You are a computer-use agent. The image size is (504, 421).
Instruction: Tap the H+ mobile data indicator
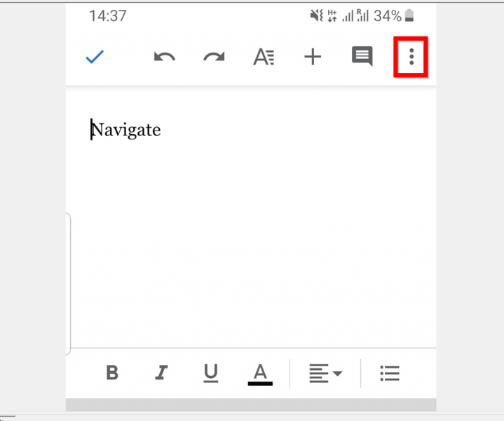pyautogui.click(x=332, y=15)
